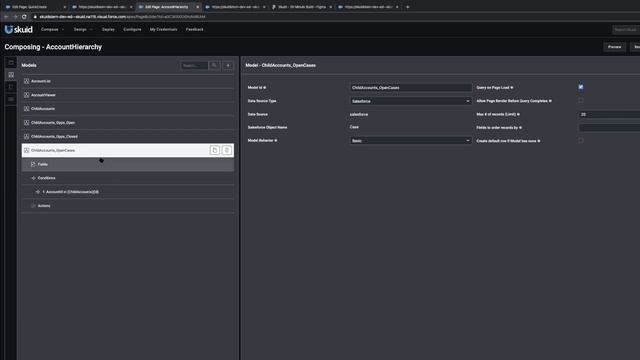Open the Model Behavior dropdown

411,141
